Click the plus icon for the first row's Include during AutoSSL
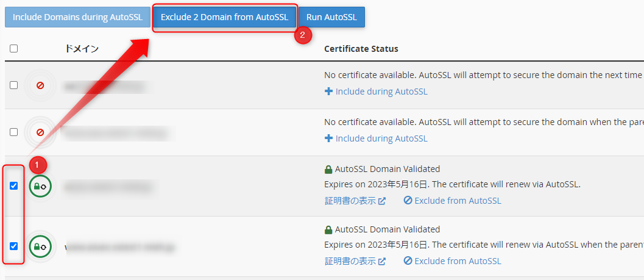This screenshot has width=644, height=280. [x=328, y=92]
